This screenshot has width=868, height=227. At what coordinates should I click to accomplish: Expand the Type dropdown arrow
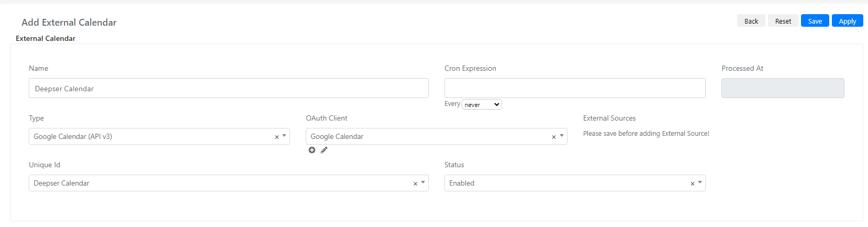[x=284, y=136]
